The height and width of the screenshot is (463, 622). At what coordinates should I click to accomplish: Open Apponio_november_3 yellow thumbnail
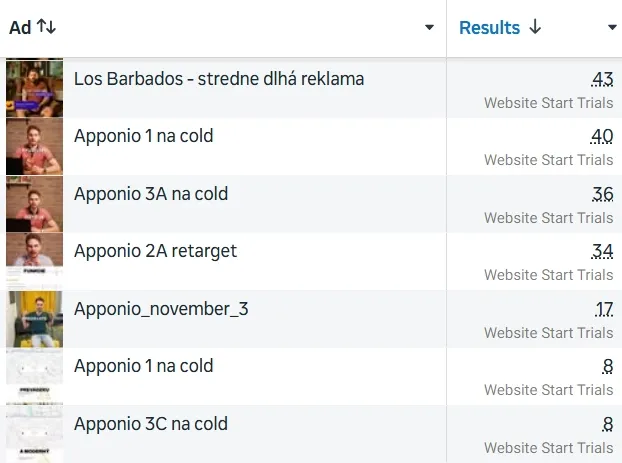[35, 319]
